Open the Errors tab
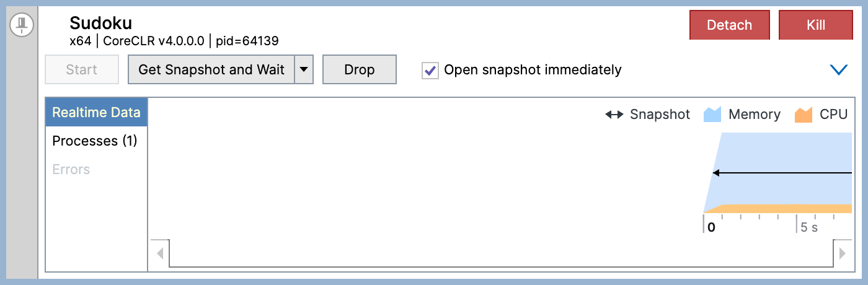Image resolution: width=868 pixels, height=285 pixels. coord(71,170)
